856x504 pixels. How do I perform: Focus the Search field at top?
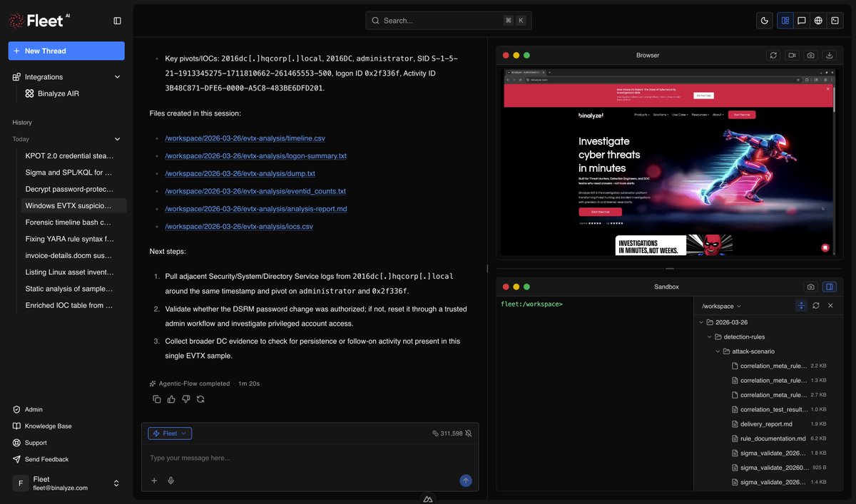(x=448, y=21)
